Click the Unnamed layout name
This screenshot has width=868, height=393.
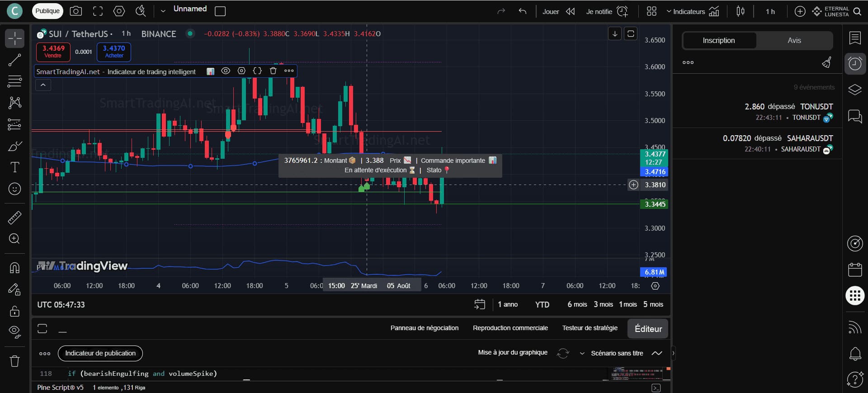click(190, 9)
